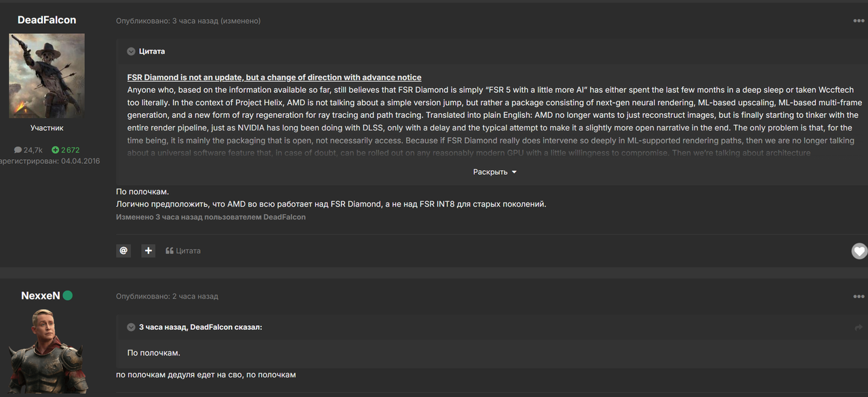
Task: Open the DeadFalcon profile from the username
Action: 47,20
